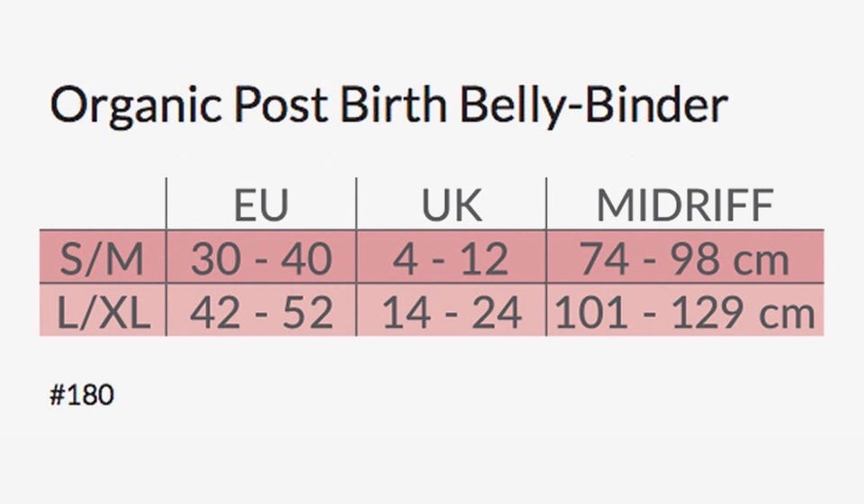Image resolution: width=864 pixels, height=504 pixels.
Task: Click the S/M size row label
Action: (102, 258)
